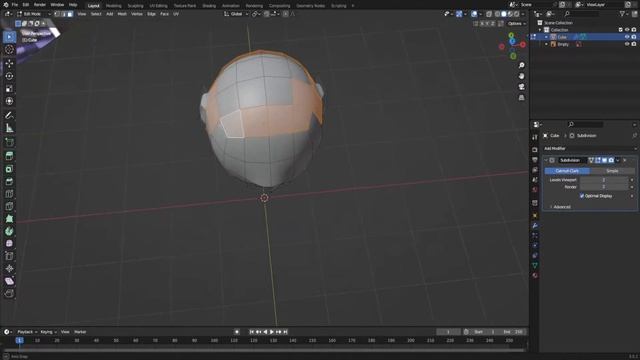Select the Add Cube tool
Viewport: 640px width, 360px height.
pyautogui.click(x=9, y=142)
